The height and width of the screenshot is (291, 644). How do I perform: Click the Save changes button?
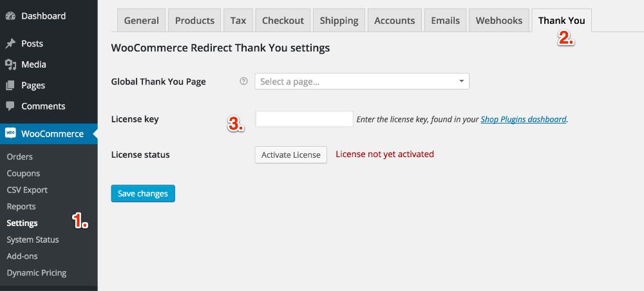pos(143,194)
